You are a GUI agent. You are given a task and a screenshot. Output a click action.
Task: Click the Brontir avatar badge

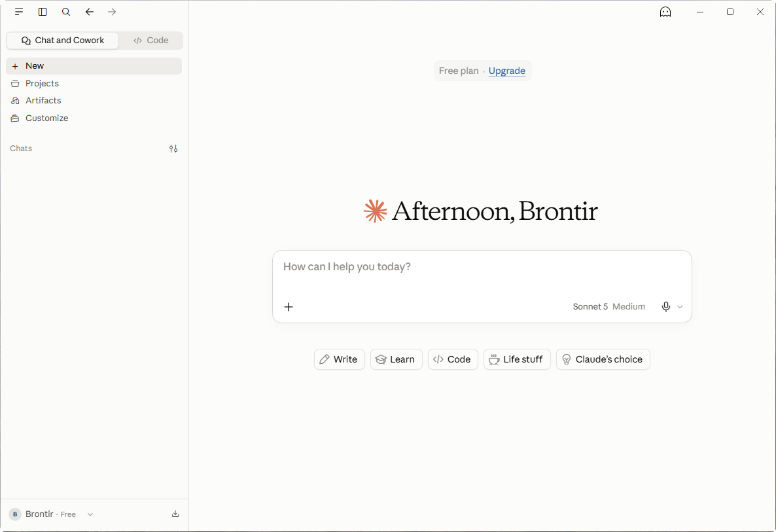click(x=15, y=514)
